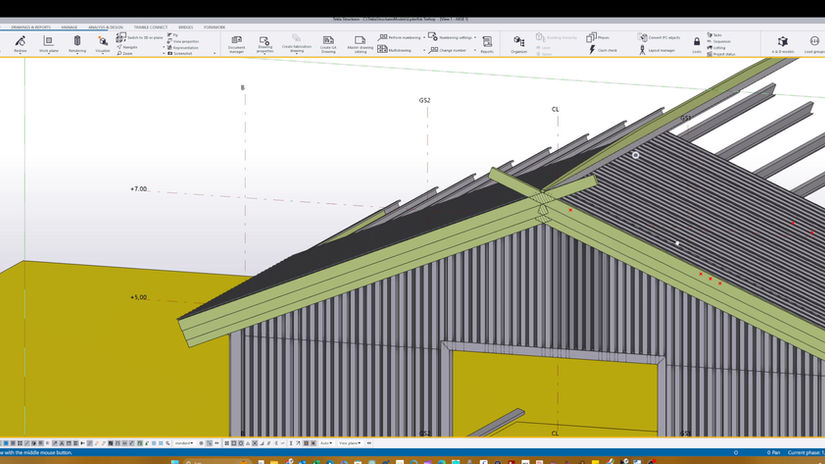Open the Organizer
The height and width of the screenshot is (464, 825).
pos(519,44)
